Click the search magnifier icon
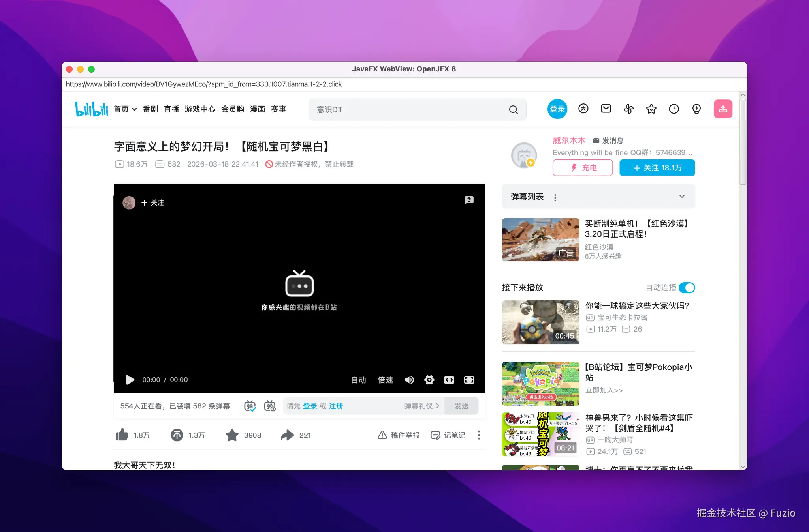809x532 pixels. pos(513,109)
